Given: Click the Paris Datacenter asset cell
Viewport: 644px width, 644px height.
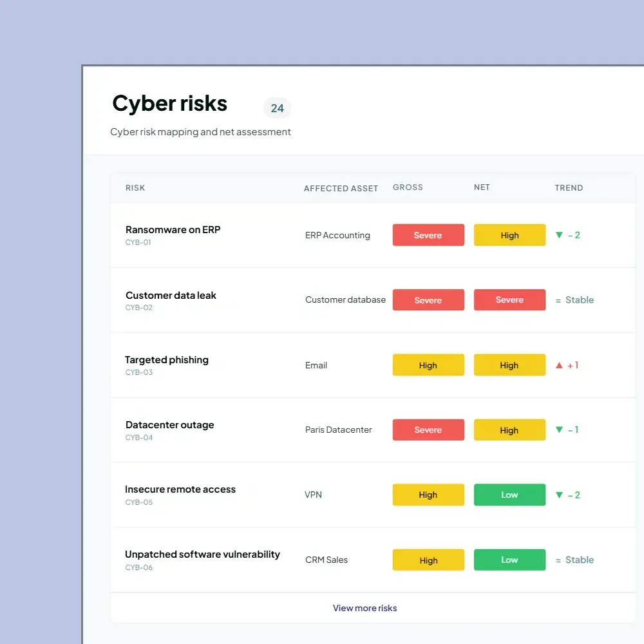Looking at the screenshot, I should (339, 430).
